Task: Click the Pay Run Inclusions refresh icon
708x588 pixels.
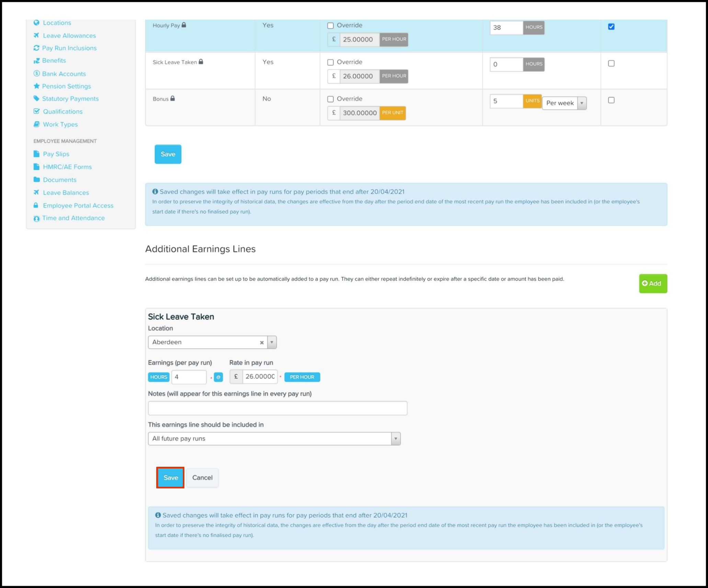Action: (x=36, y=48)
